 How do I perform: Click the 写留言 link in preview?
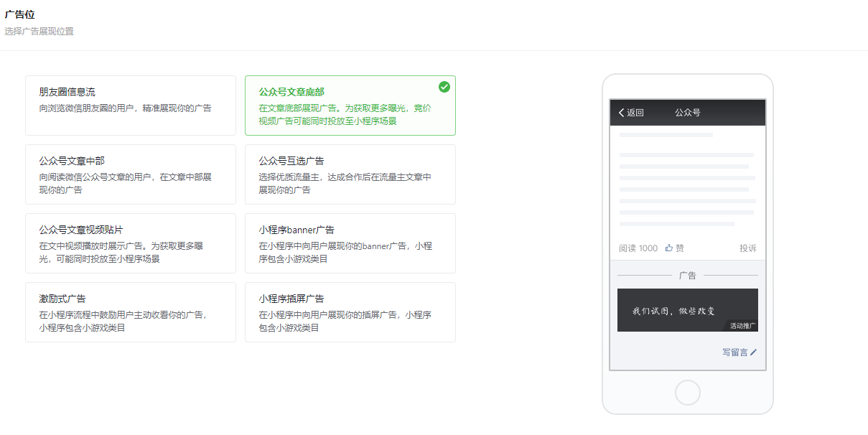coord(734,352)
